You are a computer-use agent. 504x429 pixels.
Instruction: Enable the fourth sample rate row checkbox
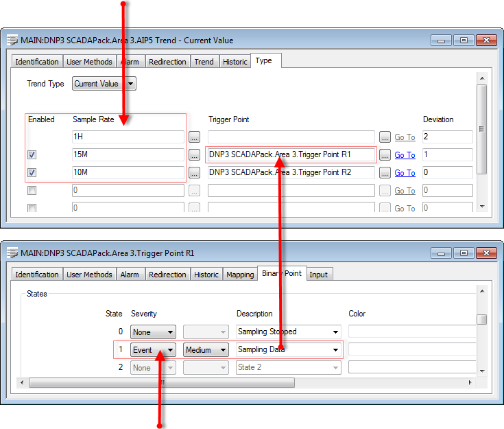[32, 191]
